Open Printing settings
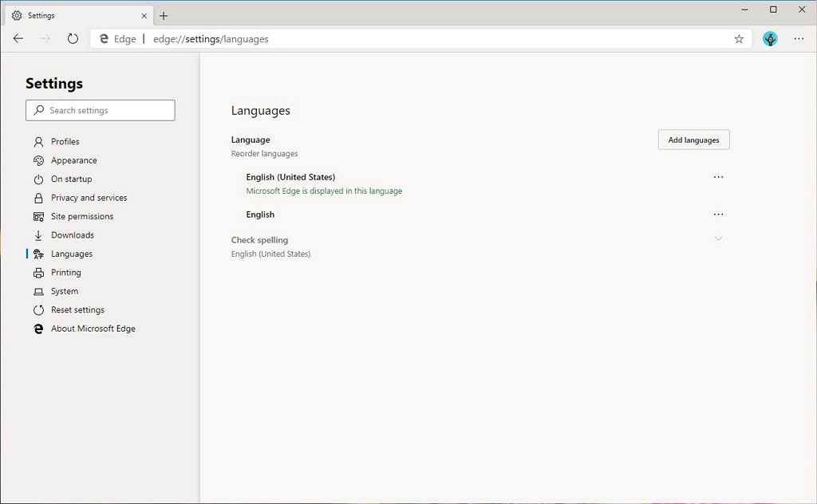This screenshot has width=817, height=504. click(x=66, y=273)
